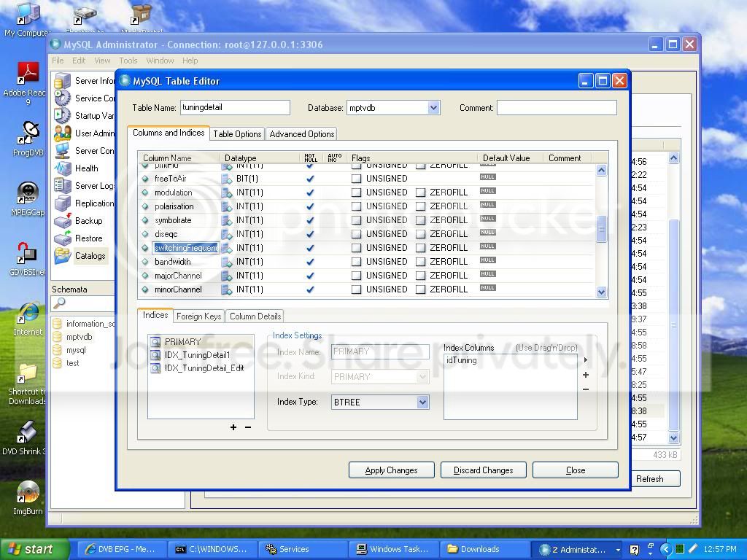Viewport: 747px width, 560px height.
Task: Click the Catalogs folder icon
Action: [x=63, y=256]
